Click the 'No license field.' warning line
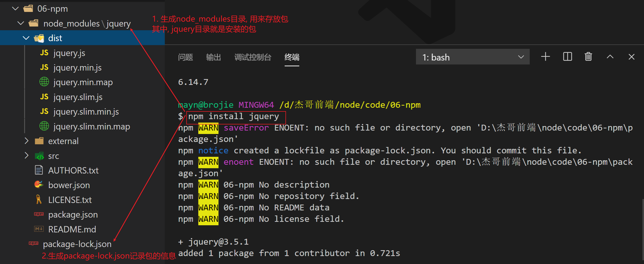The width and height of the screenshot is (644, 264). click(x=261, y=219)
